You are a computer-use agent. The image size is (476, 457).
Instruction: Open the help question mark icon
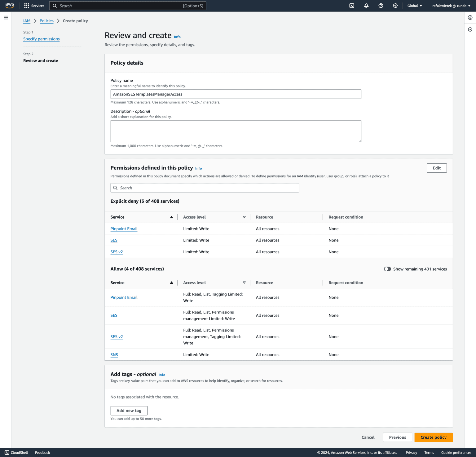tap(381, 6)
